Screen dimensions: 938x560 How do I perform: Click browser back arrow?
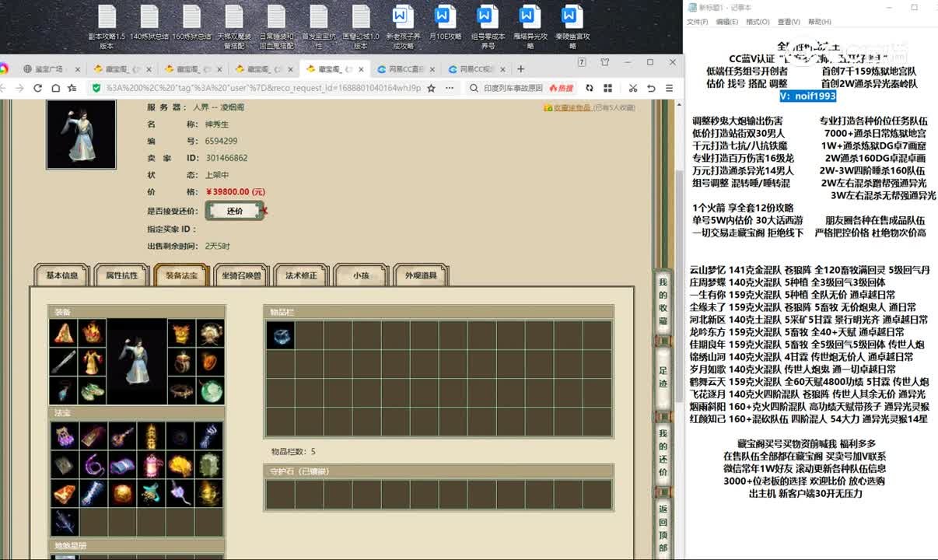click(4, 88)
